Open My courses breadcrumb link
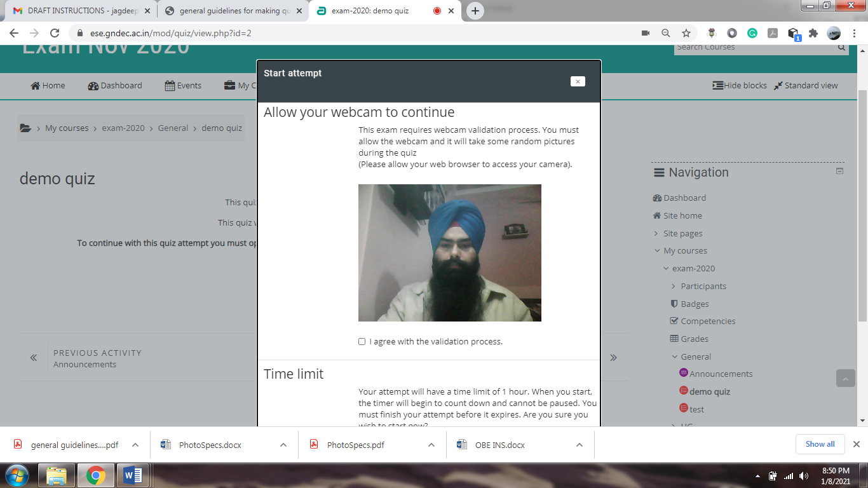868x488 pixels. coord(67,128)
